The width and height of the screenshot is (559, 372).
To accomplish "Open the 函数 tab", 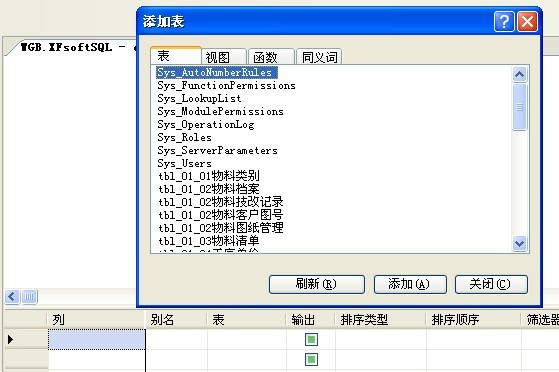I will pos(271,57).
